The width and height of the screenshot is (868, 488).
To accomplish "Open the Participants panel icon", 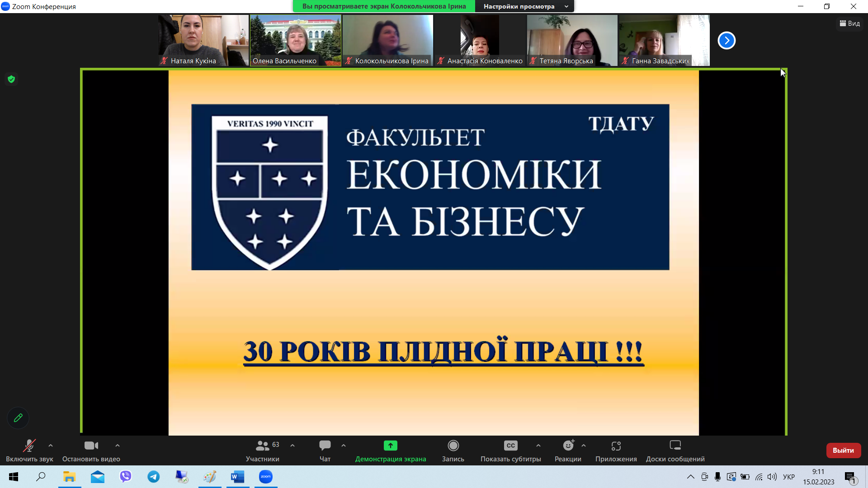I will pos(262,446).
